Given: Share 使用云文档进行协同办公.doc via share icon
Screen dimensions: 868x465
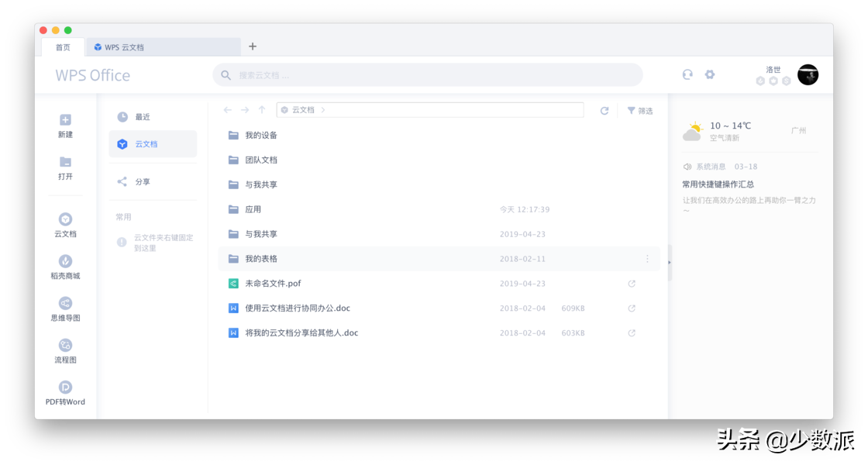Looking at the screenshot, I should (632, 308).
